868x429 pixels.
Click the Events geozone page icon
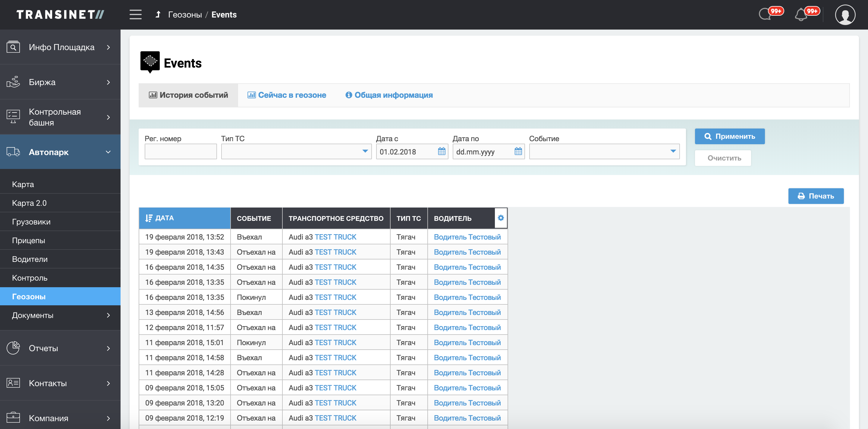150,62
